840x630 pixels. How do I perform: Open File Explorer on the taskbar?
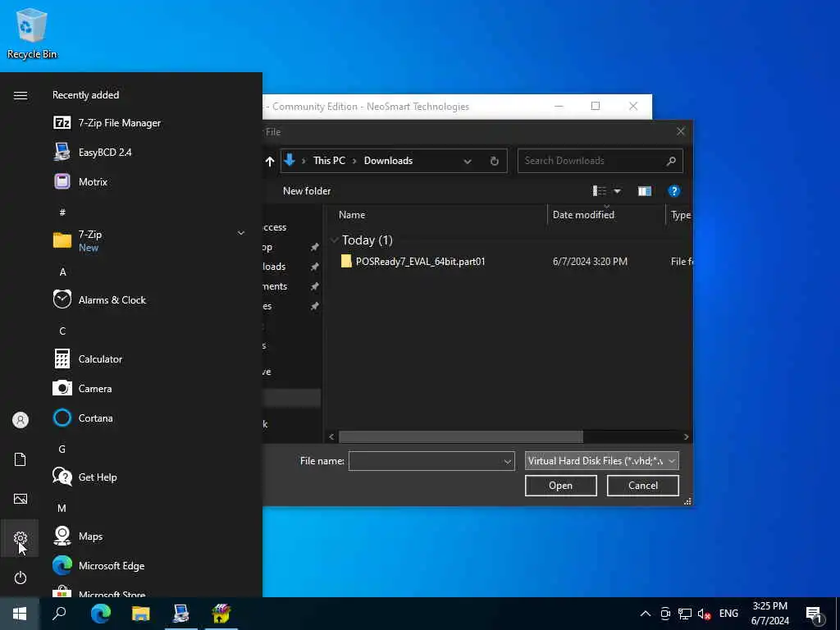[x=140, y=614]
